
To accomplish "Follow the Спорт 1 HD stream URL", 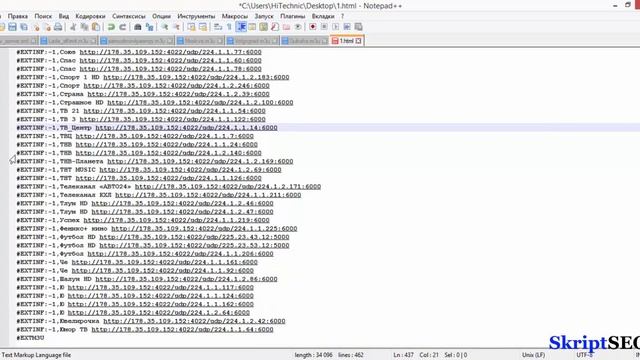I will [x=196, y=77].
